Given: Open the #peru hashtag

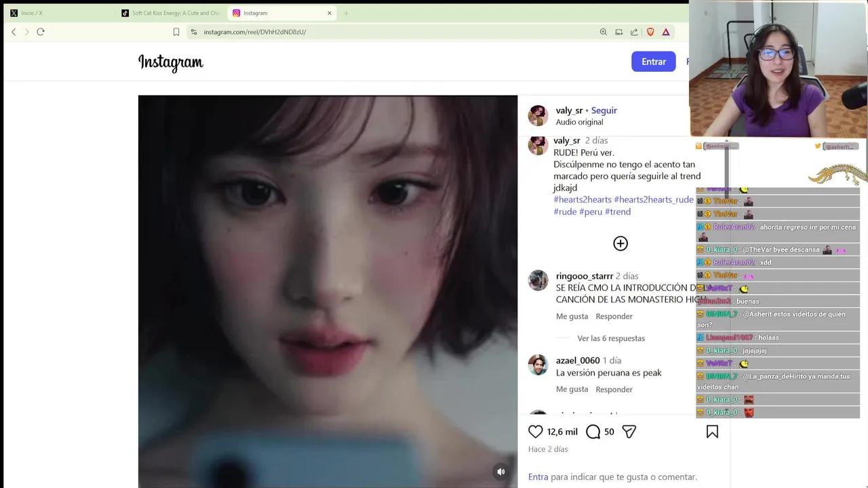Looking at the screenshot, I should pyautogui.click(x=591, y=211).
